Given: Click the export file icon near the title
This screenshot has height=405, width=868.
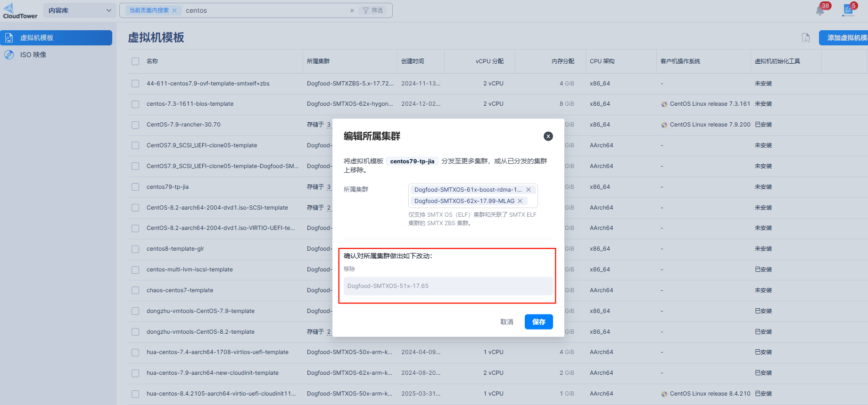Looking at the screenshot, I should [x=806, y=38].
